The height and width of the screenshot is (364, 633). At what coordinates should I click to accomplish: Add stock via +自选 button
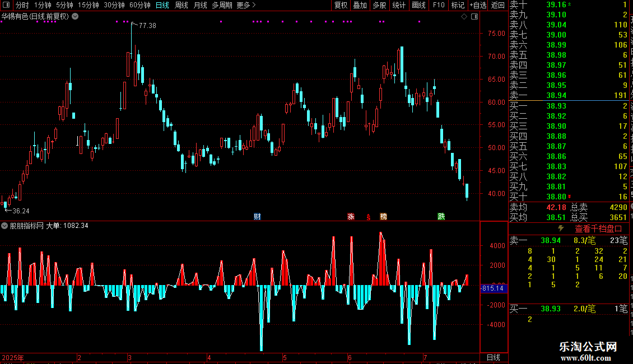tap(478, 5)
